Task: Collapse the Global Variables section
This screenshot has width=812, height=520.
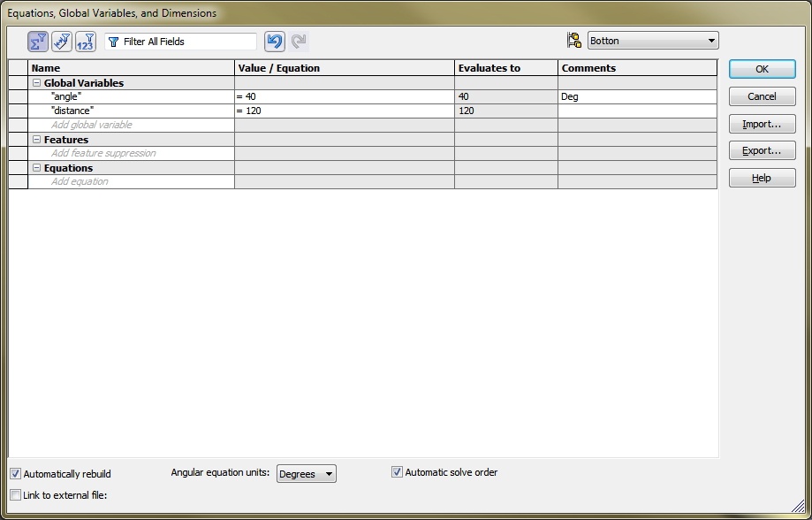Action: 37,83
